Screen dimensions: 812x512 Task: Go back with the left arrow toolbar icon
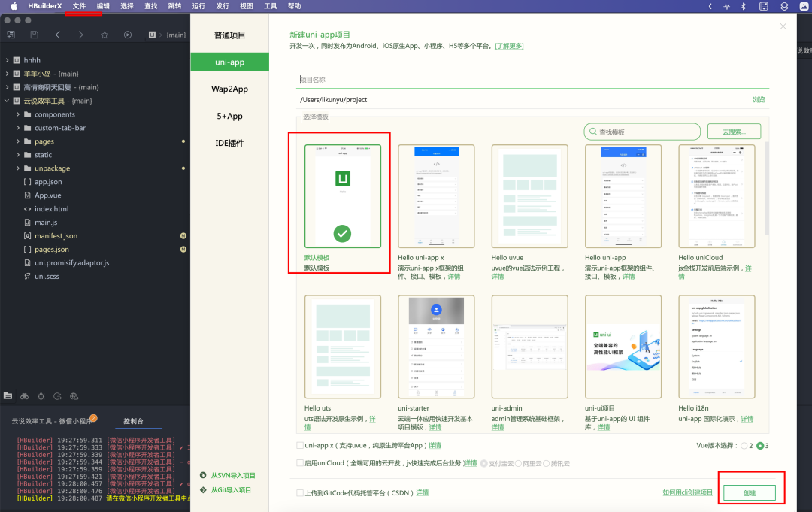pyautogui.click(x=57, y=35)
